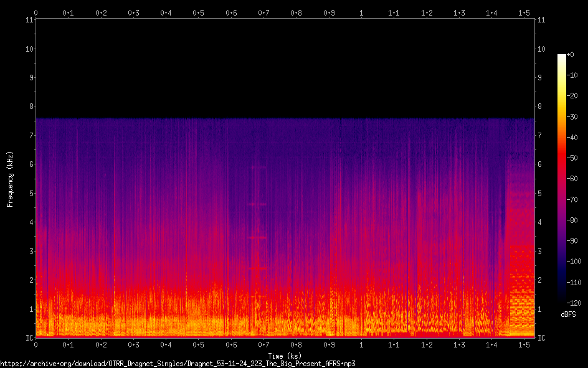This screenshot has height=368, width=588.
Task: Click the 11 kHz label on the left axis
Action: click(x=29, y=20)
